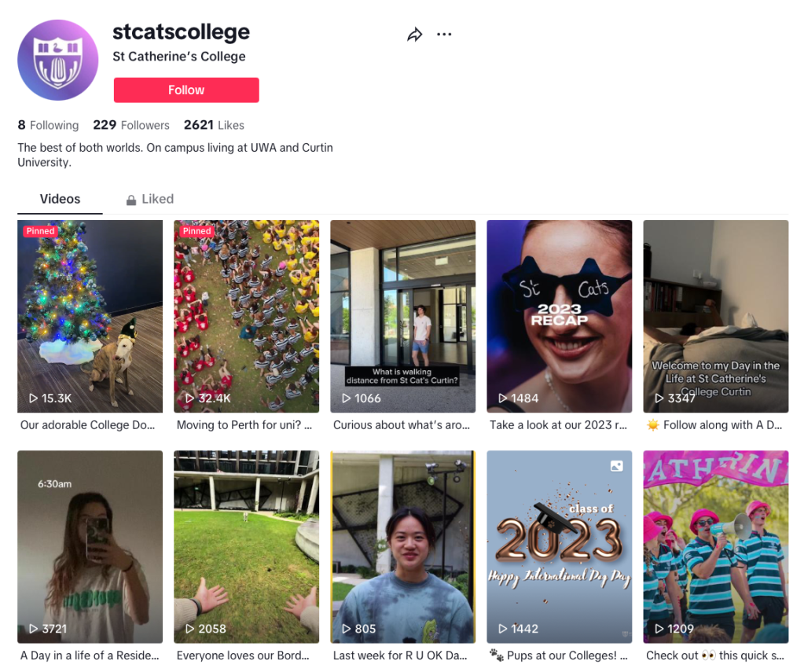Click the 'Everyone loves our Bord...' caption
Screen dimensions: 804x672
(243, 655)
